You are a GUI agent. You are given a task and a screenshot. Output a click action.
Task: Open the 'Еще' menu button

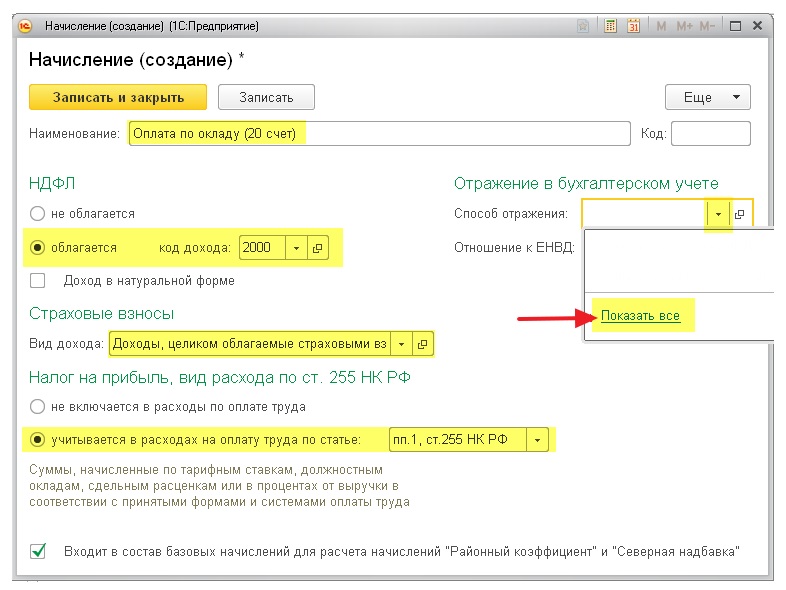point(708,97)
